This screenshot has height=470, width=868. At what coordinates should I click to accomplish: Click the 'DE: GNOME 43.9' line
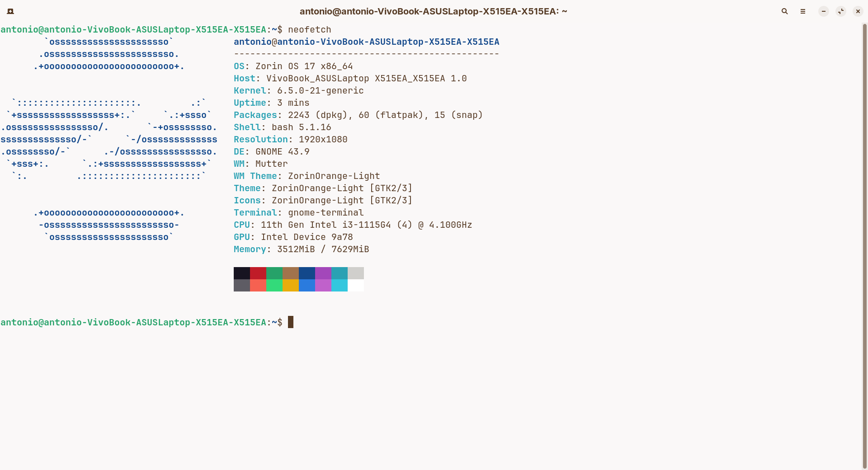coord(272,151)
